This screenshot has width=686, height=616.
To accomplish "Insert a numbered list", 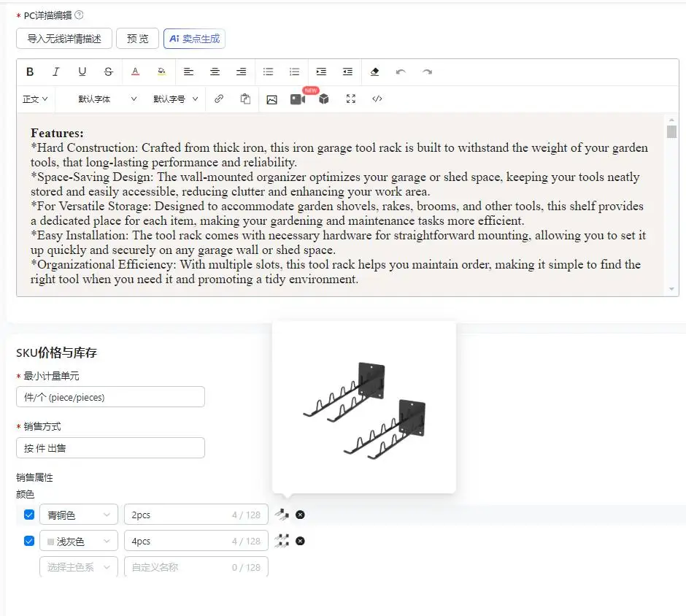I will click(294, 72).
